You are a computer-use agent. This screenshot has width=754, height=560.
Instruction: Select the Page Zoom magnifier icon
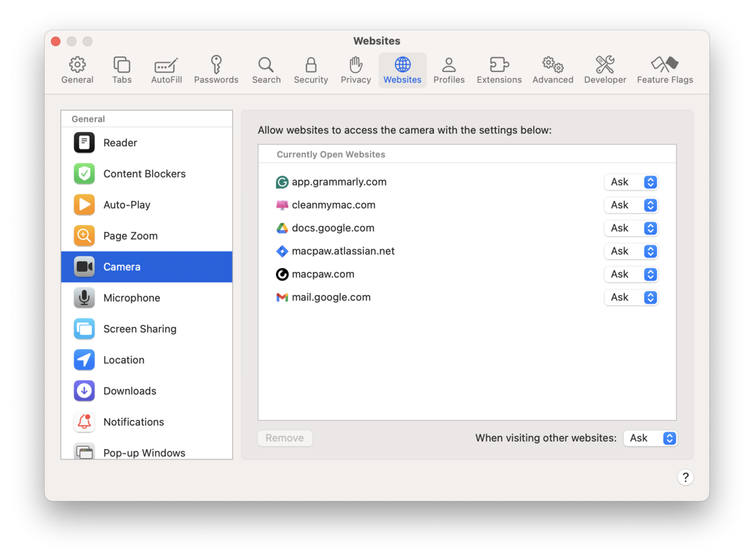point(84,236)
